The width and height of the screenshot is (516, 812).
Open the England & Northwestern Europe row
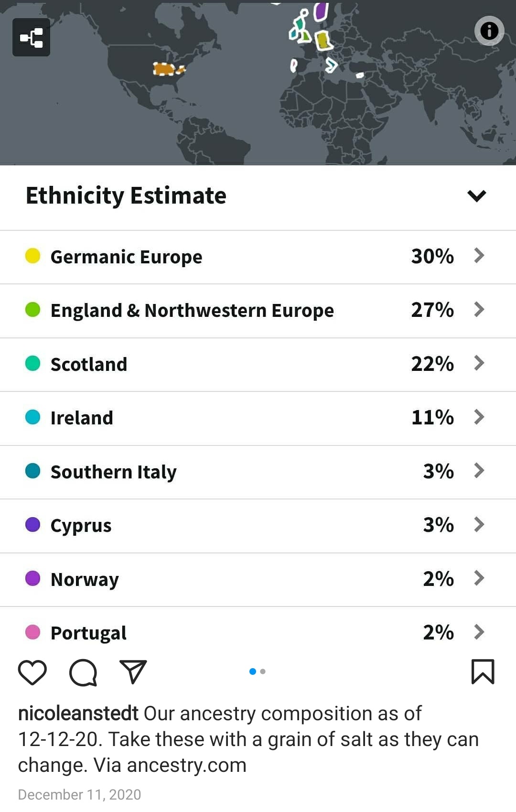pyautogui.click(x=192, y=311)
